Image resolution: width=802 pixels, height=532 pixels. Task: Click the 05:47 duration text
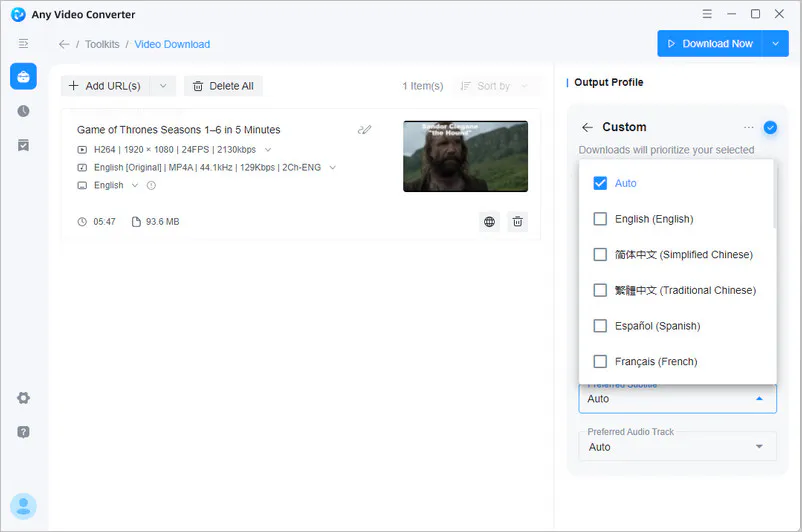pos(104,221)
